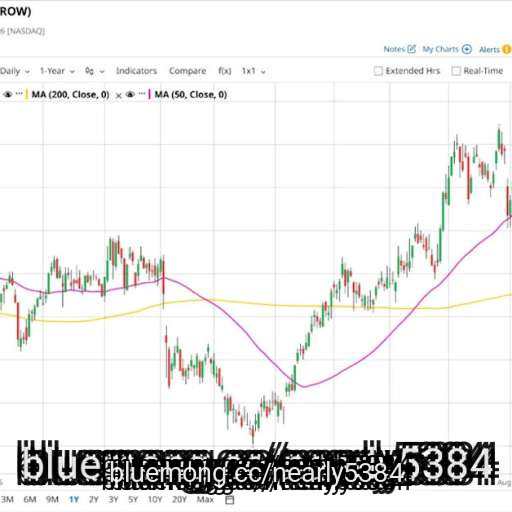Enable the Real-Time checkbox
This screenshot has height=512, width=512.
456,71
